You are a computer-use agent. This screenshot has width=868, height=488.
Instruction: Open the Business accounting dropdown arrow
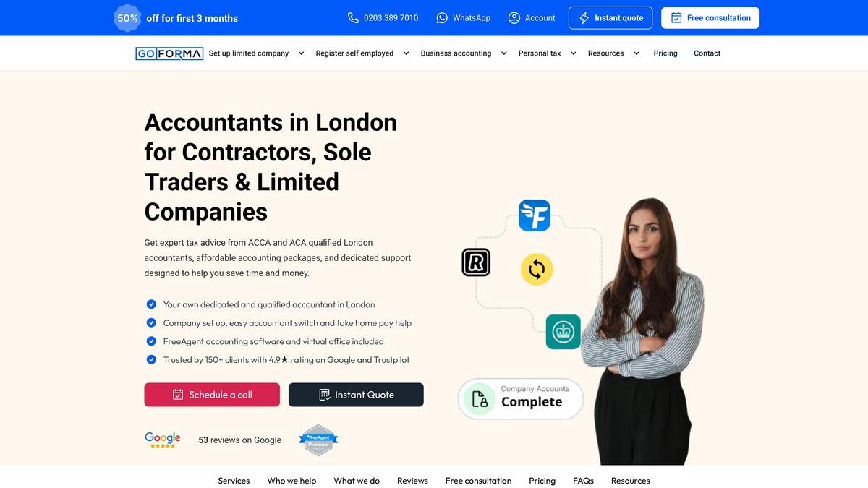pos(503,53)
